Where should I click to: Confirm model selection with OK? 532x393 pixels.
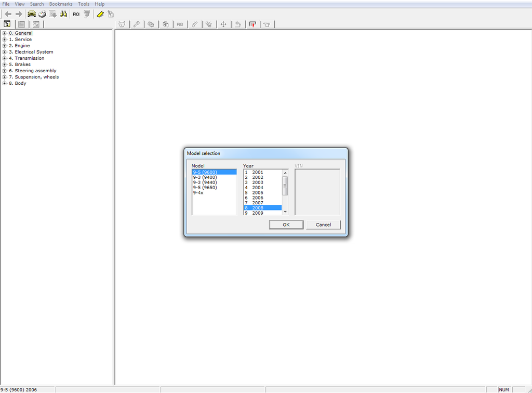click(x=286, y=225)
